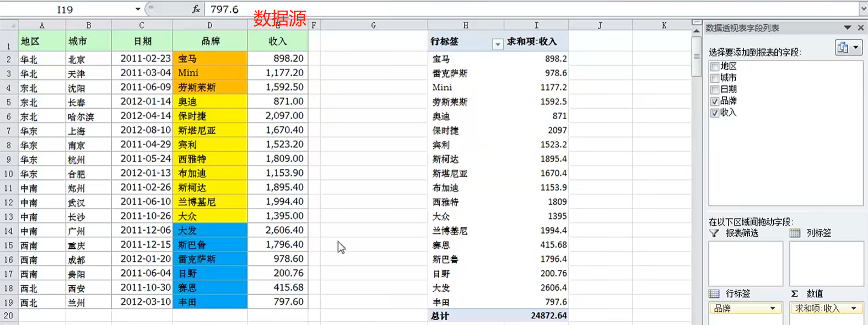
Task: Click the 收入 header cell
Action: 278,41
